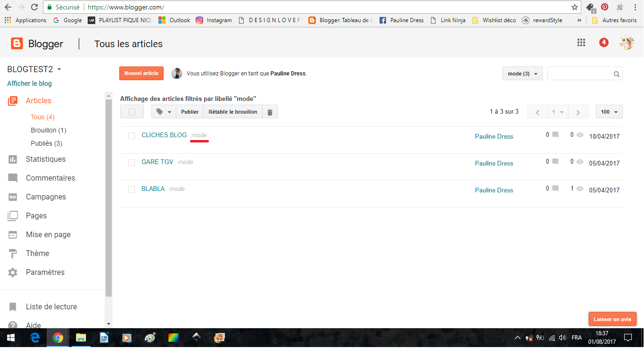The image size is (644, 348).
Task: Expand the label tag dropdown in toolbar
Action: 163,112
